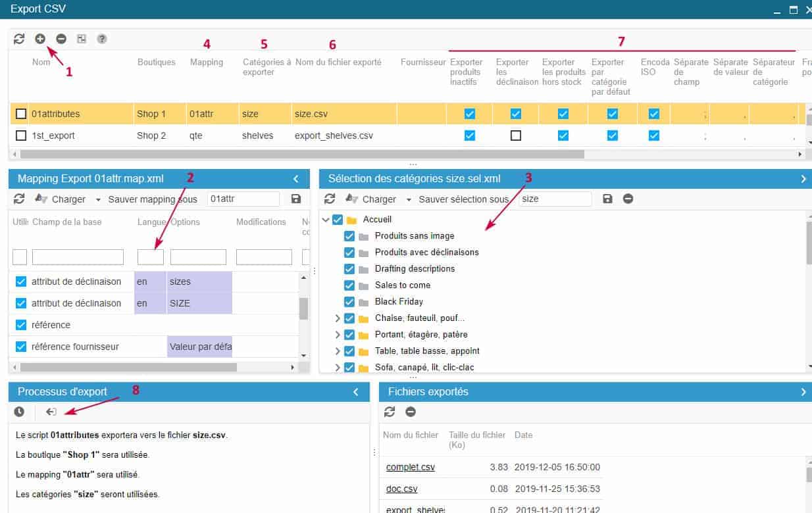Delete the category selection size

(x=628, y=199)
